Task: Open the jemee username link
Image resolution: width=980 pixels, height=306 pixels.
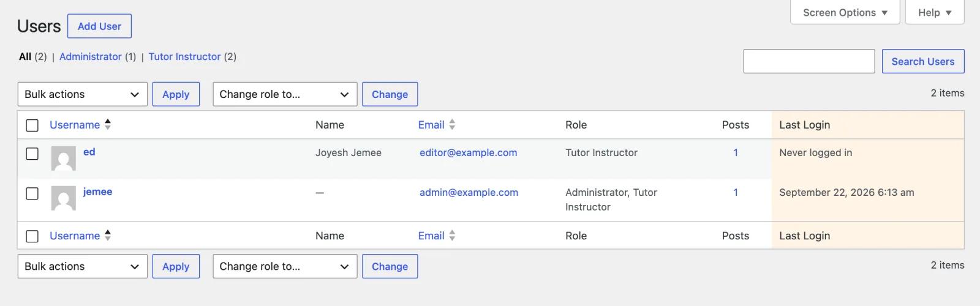Action: 97,192
